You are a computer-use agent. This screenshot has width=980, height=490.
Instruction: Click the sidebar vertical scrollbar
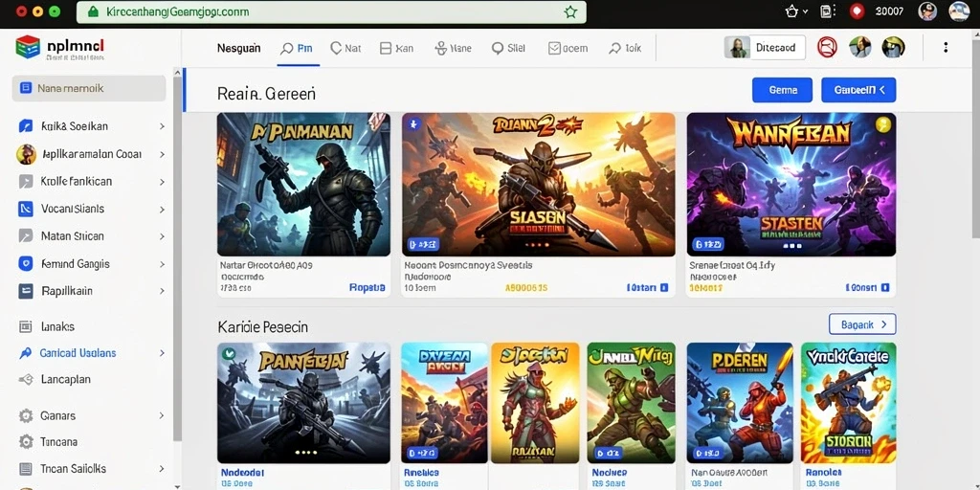[177, 256]
